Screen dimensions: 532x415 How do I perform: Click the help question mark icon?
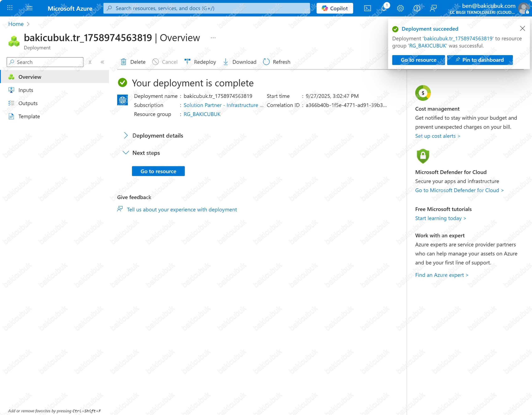417,8
